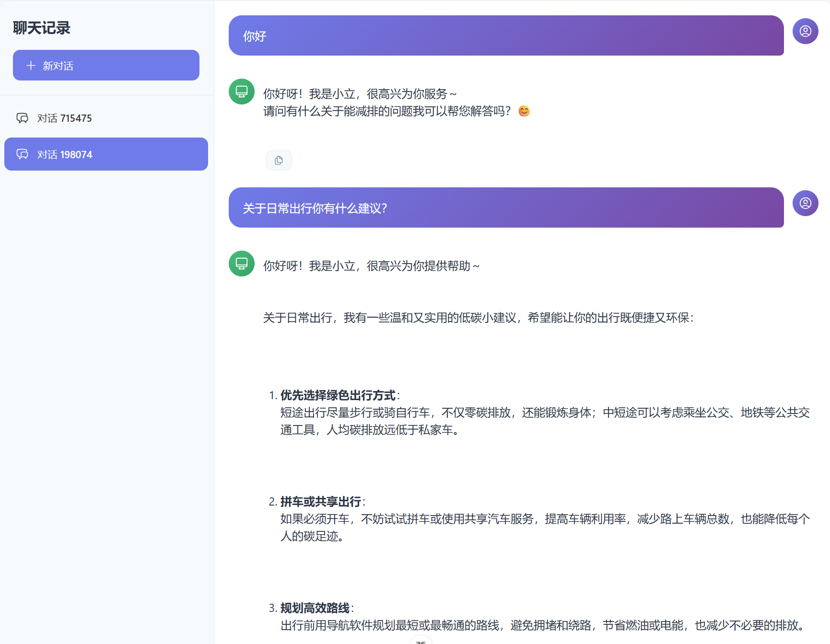Viewport: 830px width, 644px height.
Task: Click the purple 你好 message bubble
Action: [506, 35]
